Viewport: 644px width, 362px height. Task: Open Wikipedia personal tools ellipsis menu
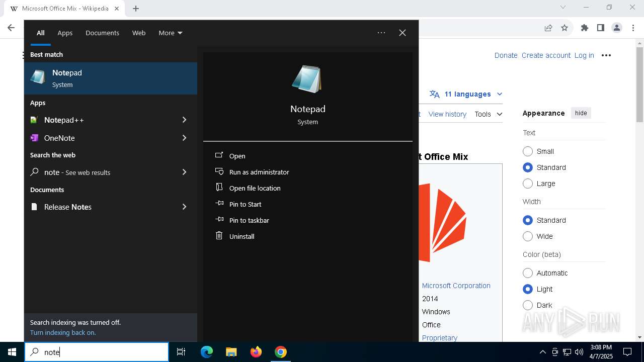(x=606, y=55)
